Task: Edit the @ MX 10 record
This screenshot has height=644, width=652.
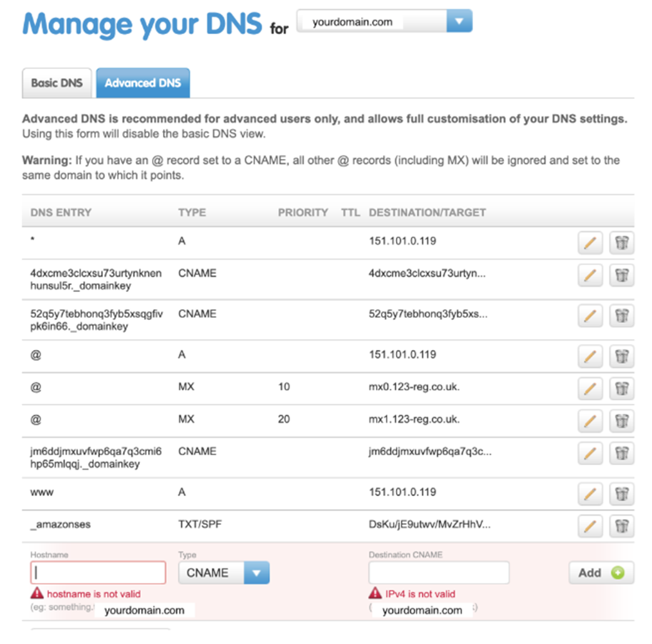Action: click(590, 389)
